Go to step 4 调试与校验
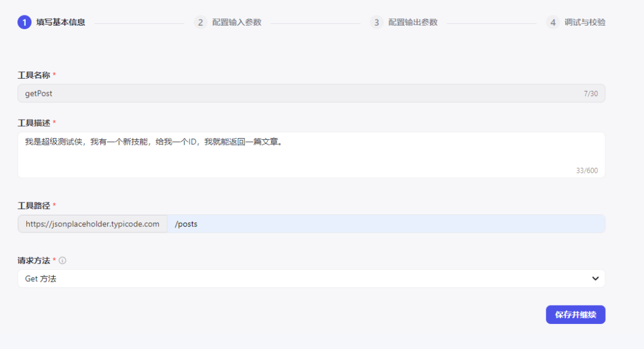The width and height of the screenshot is (644, 349). click(x=576, y=22)
